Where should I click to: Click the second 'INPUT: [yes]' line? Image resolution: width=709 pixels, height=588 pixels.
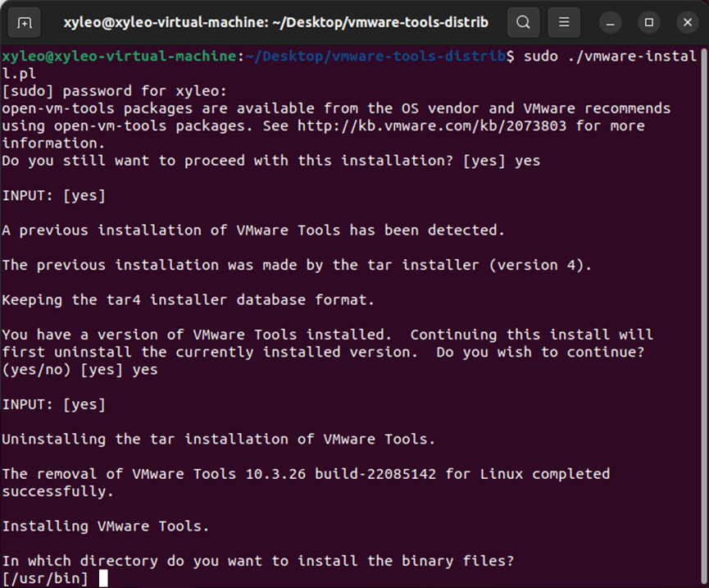coord(54,404)
